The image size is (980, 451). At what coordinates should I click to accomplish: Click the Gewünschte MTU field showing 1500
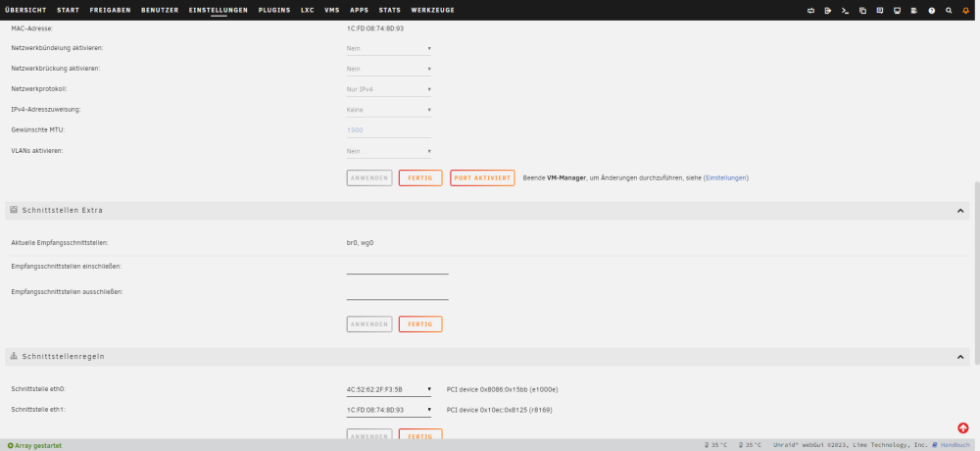click(389, 130)
